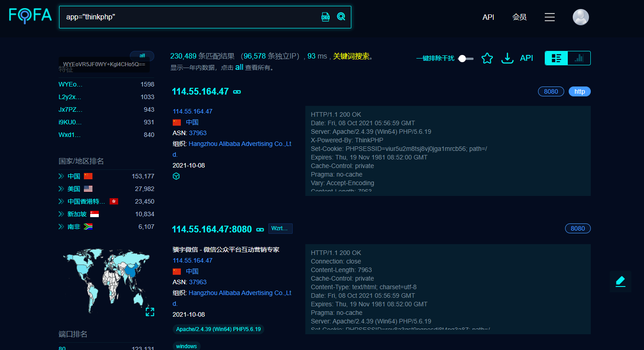644x350 pixels.
Task: Click the second result HTTP response block
Action: (448, 289)
